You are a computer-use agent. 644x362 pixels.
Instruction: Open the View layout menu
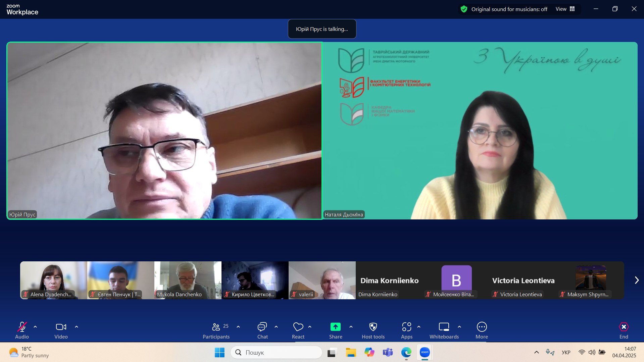(565, 9)
